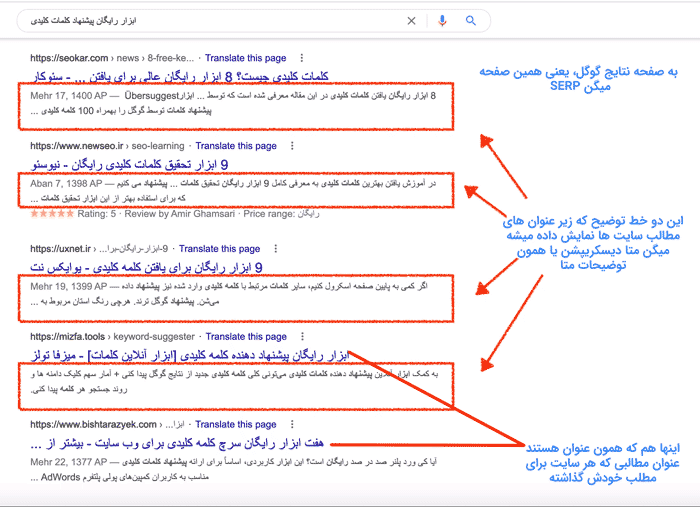The height and width of the screenshot is (507, 700).
Task: Run search using the magnifying glass icon
Action: click(x=471, y=21)
